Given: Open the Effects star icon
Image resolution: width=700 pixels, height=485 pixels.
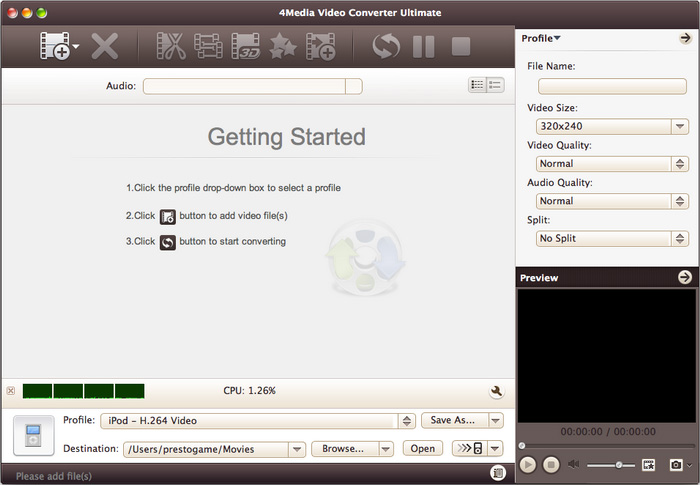Looking at the screenshot, I should (x=283, y=46).
